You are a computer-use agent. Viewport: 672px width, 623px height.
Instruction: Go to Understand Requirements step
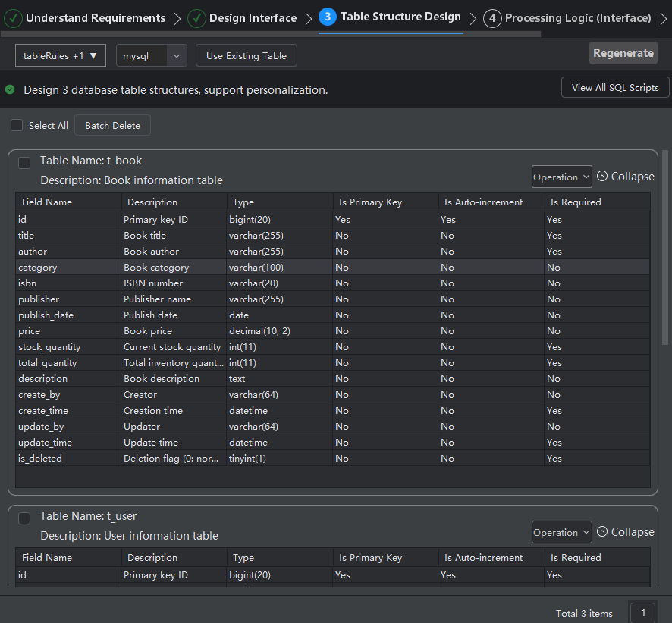point(96,18)
